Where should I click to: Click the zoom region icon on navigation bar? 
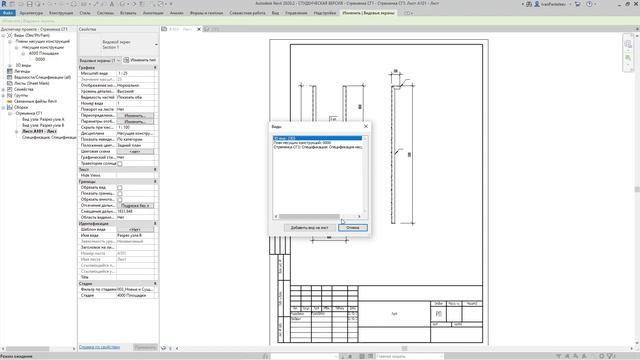628,58
